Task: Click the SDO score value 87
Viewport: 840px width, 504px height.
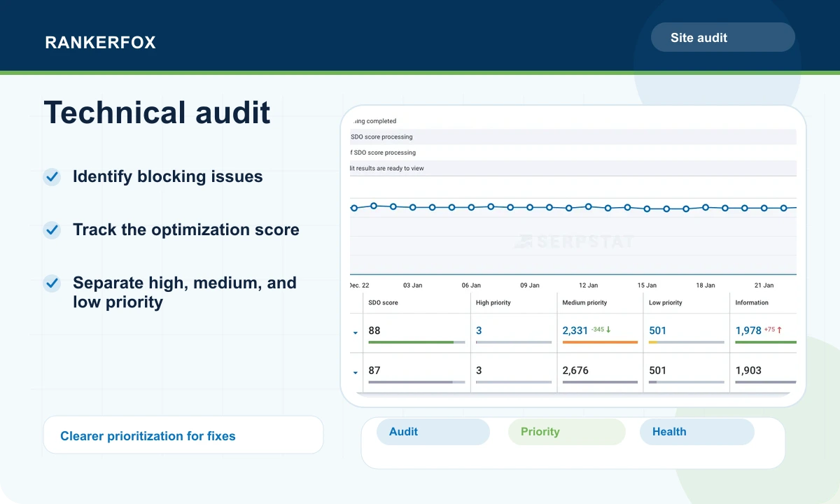Action: [374, 370]
